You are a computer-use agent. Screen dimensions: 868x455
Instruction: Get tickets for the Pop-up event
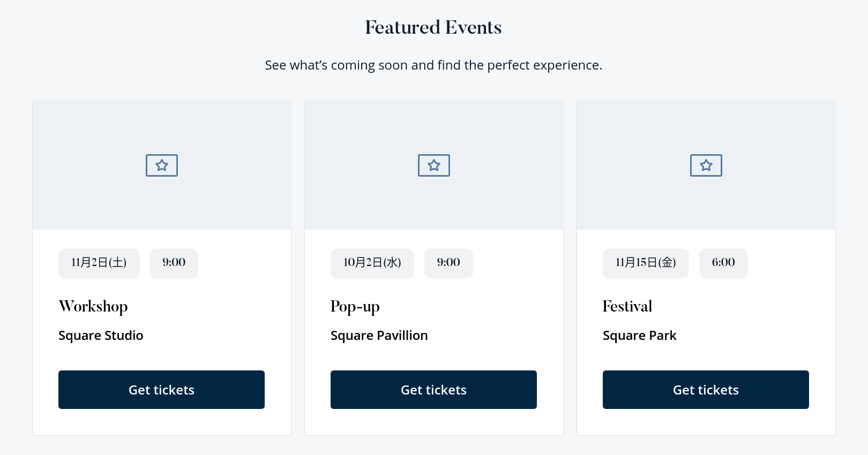(433, 390)
